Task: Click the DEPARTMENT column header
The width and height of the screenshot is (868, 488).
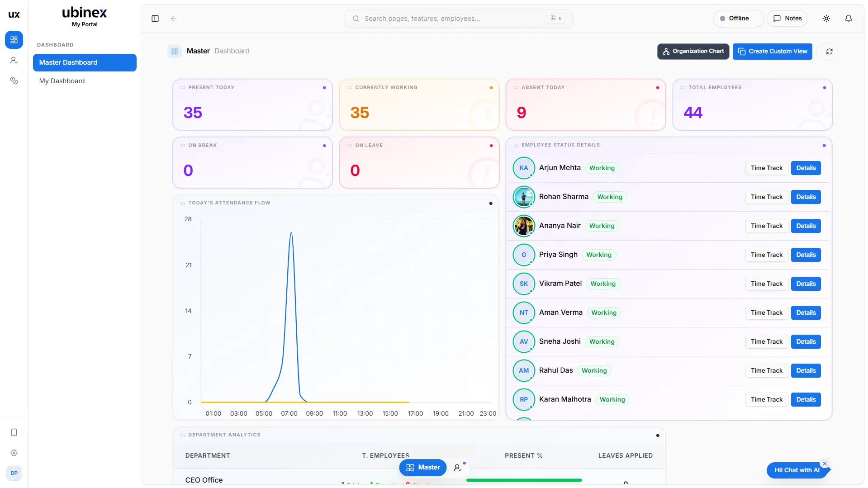Action: (208, 456)
